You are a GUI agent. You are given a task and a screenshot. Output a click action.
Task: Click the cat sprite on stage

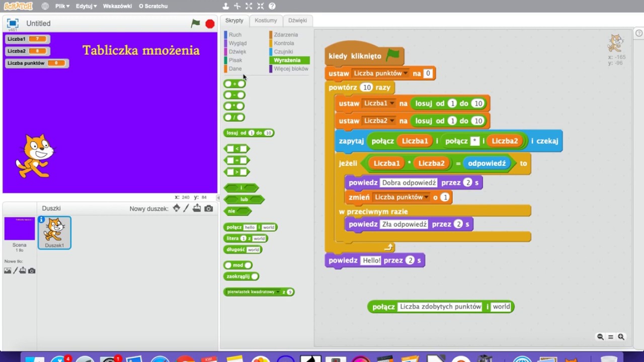tap(35, 156)
